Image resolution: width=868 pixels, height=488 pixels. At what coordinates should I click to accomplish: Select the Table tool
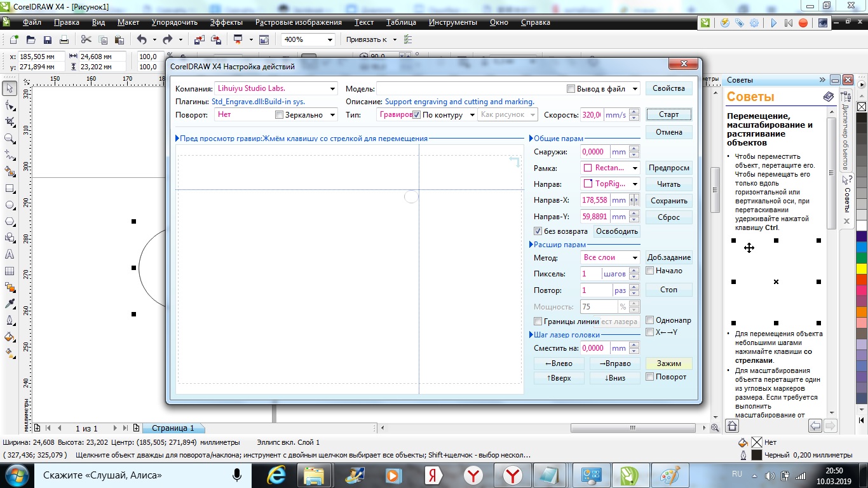pyautogui.click(x=10, y=271)
